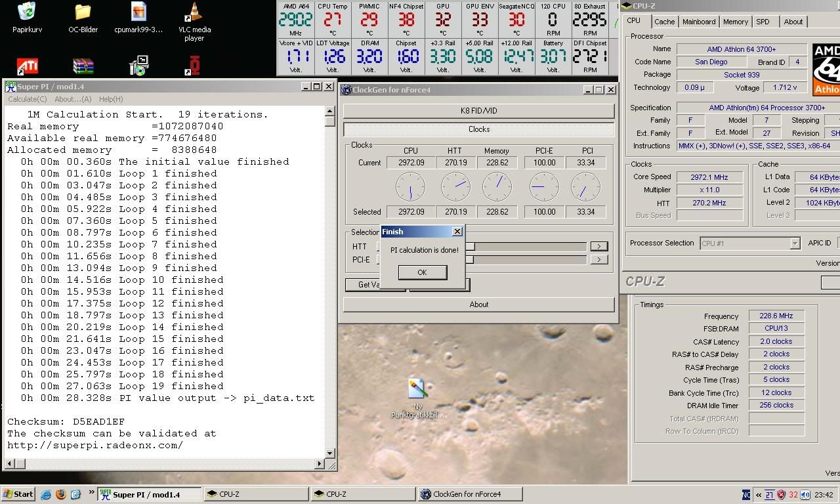Click the DRAM Idle Timer 256 clocks value
This screenshot has height=504, width=840.
point(776,405)
